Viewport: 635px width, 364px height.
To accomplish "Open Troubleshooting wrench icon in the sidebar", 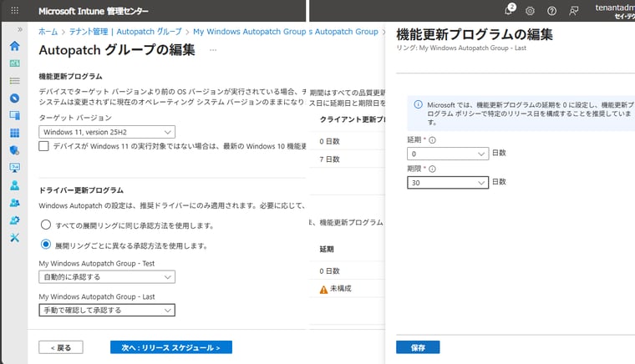I will 14,238.
